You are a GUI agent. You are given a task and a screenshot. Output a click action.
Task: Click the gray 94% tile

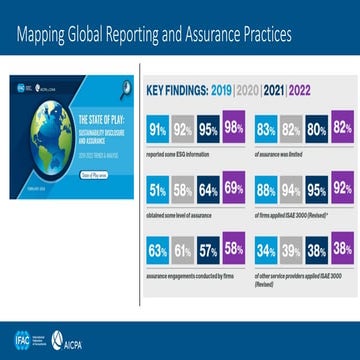coord(291,190)
